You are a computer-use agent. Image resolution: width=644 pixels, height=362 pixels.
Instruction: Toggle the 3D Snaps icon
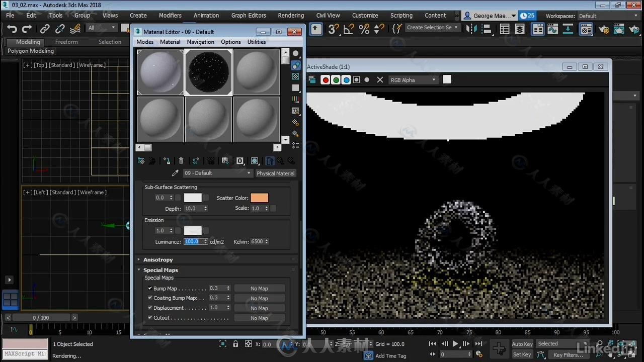pyautogui.click(x=333, y=29)
